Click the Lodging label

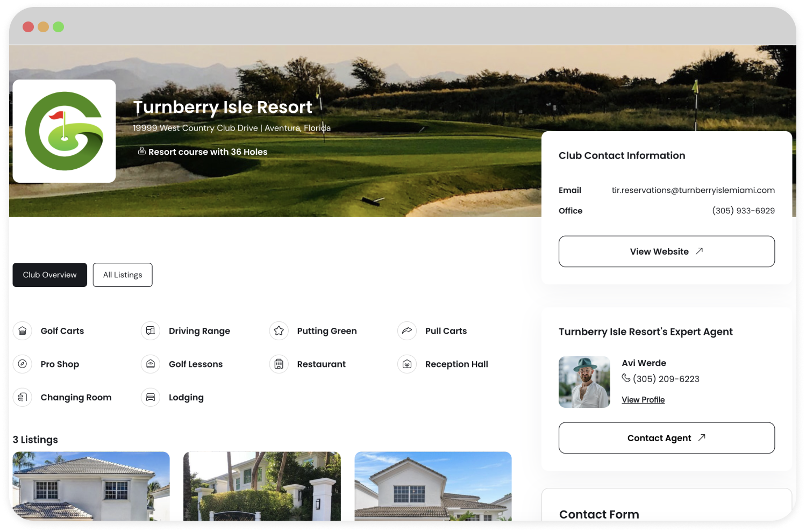tap(186, 398)
